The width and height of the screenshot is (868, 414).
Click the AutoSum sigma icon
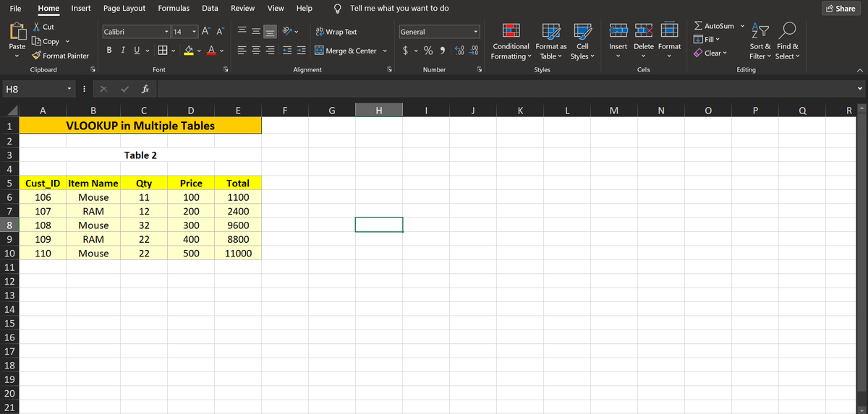coord(698,27)
